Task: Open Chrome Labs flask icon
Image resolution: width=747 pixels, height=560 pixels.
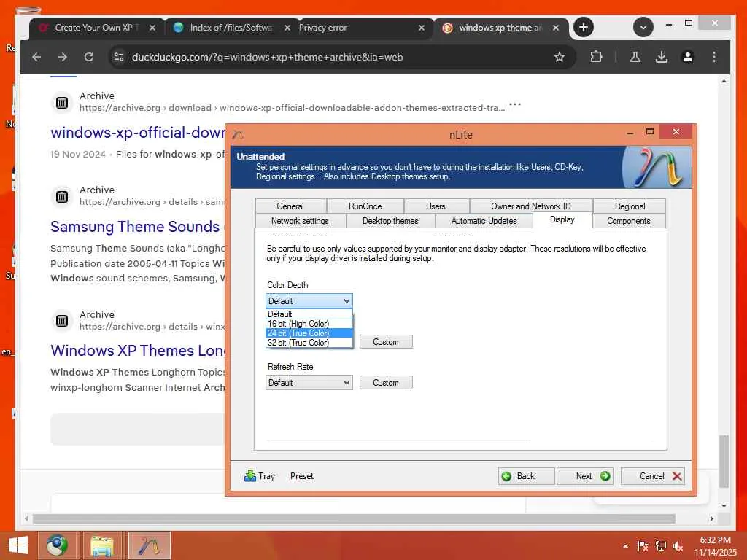Action: (x=635, y=57)
